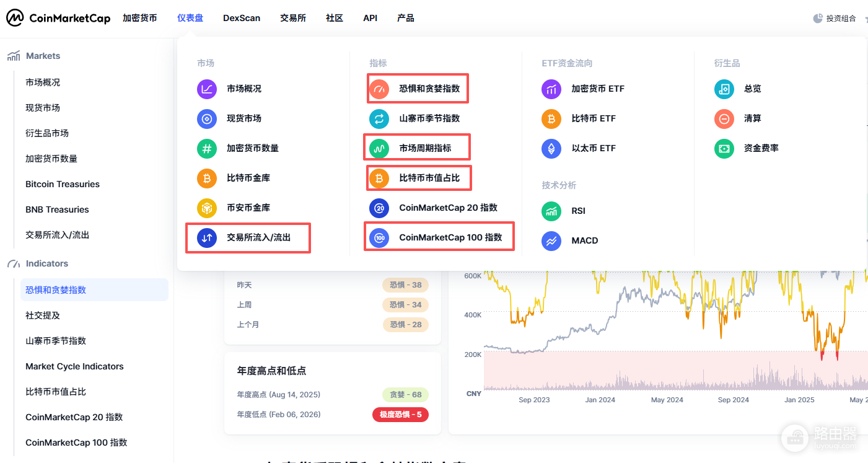Click the 年度低点 (Feb 06, 2026) label

[x=279, y=415]
